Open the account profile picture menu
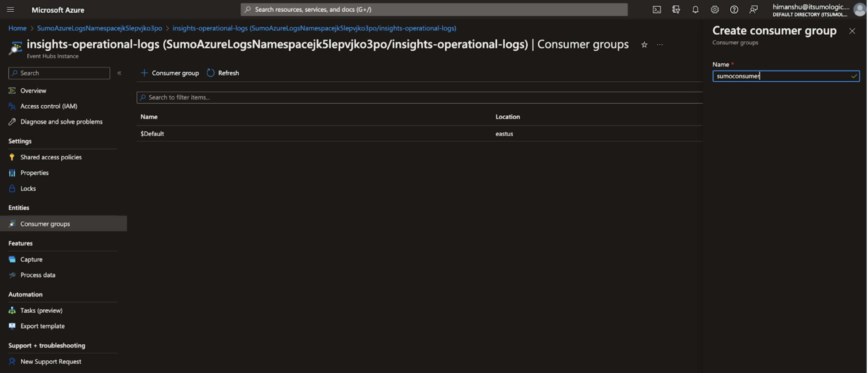Image resolution: width=868 pixels, height=373 pixels. click(859, 9)
